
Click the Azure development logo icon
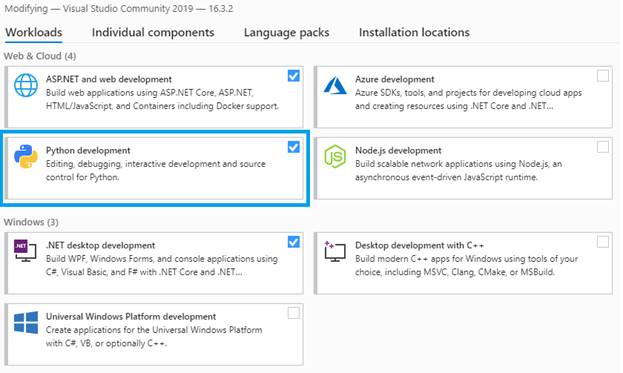pos(335,85)
